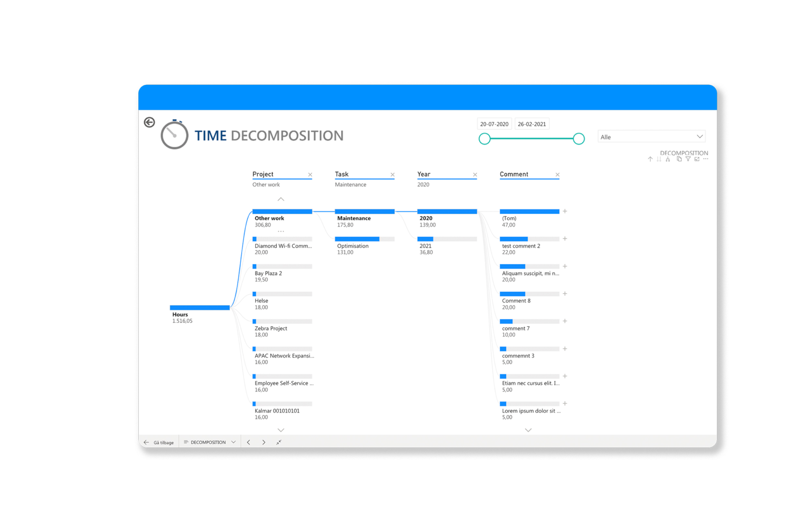Click the drill up arrow icon
This screenshot has height=518, width=812.
tap(650, 159)
